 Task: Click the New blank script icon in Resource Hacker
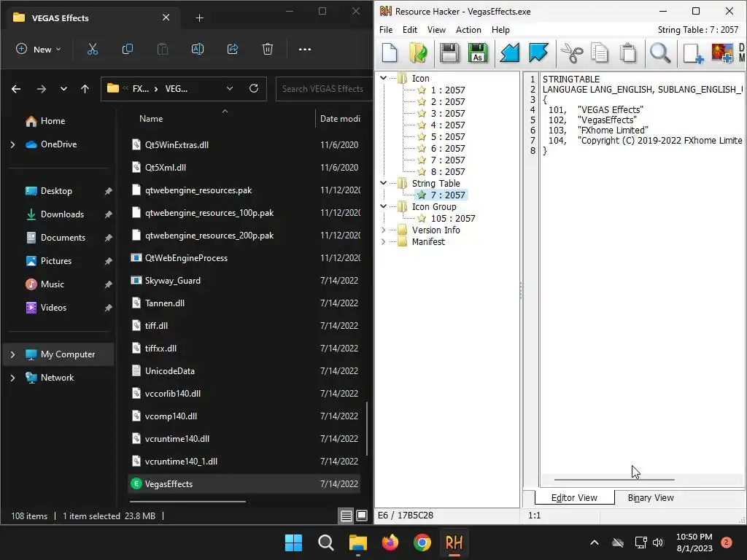[390, 52]
